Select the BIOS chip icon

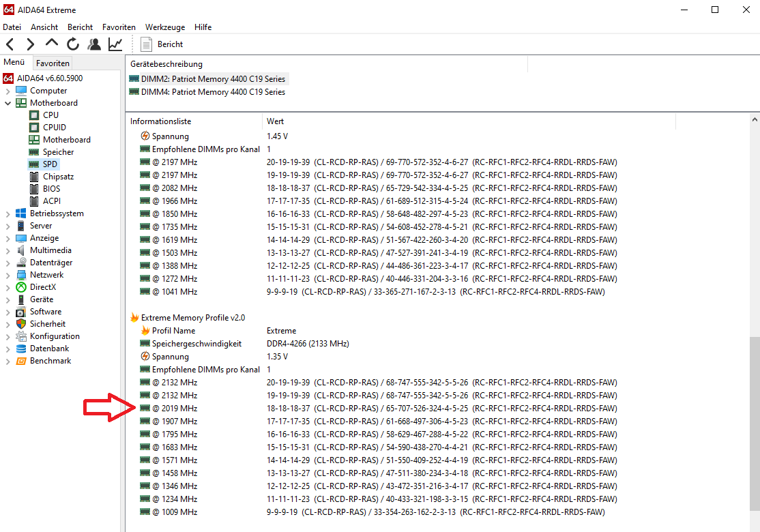click(x=34, y=189)
